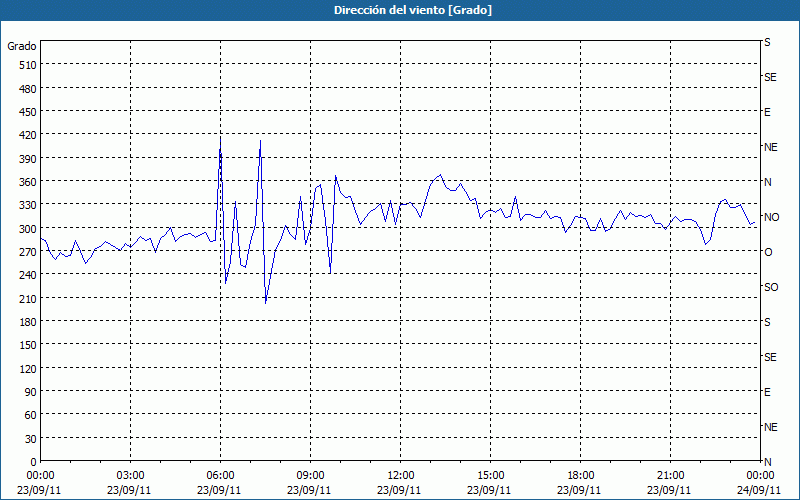The image size is (800, 500).
Task: Click the 'Grado' axis unit label
Action: pyautogui.click(x=22, y=46)
